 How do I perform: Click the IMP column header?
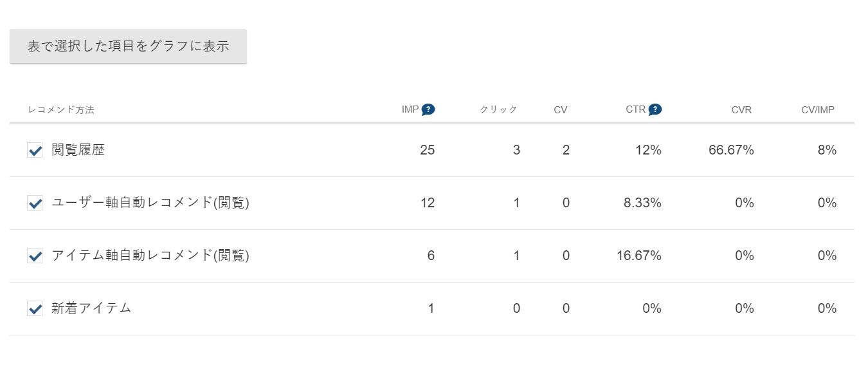(x=410, y=109)
